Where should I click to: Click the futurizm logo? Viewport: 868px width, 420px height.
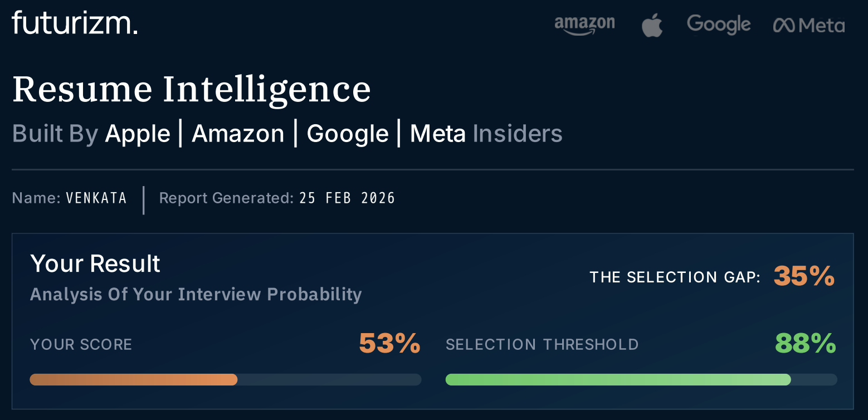point(75,24)
